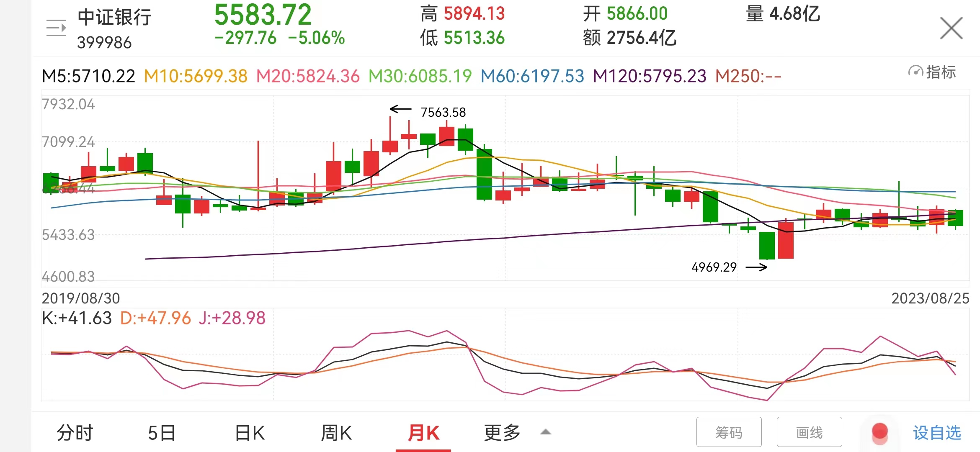Image resolution: width=980 pixels, height=452 pixels.
Task: Tap the turnover value 2756.4亿
Action: pos(642,38)
